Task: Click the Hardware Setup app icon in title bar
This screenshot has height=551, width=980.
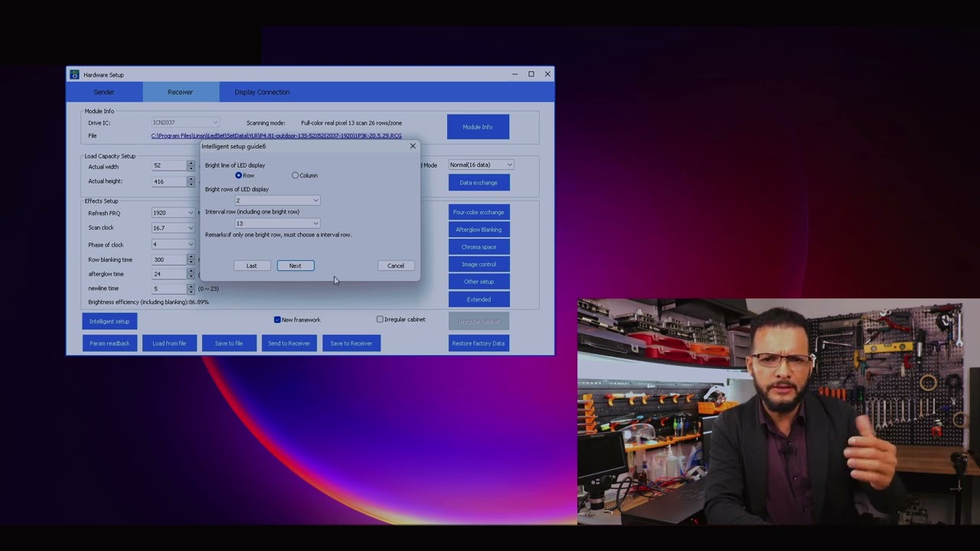Action: 74,74
